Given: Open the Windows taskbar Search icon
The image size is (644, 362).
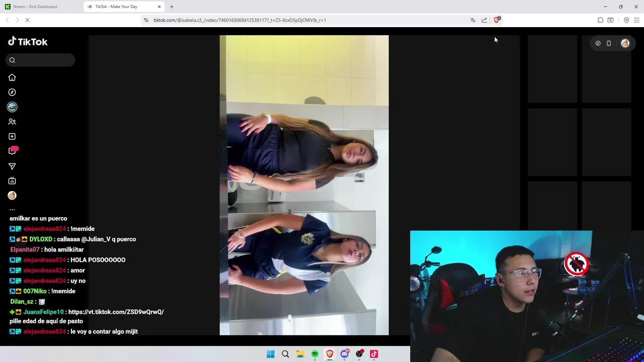Looking at the screenshot, I should tap(285, 354).
